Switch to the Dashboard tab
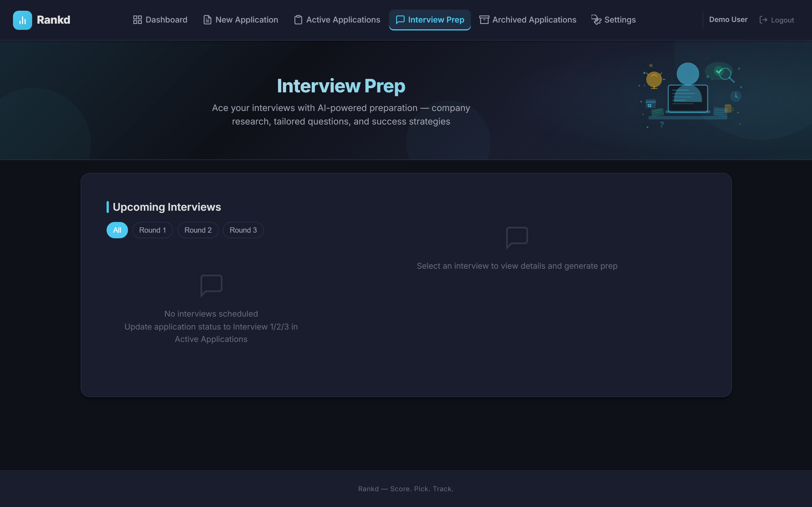The width and height of the screenshot is (812, 507). [160, 19]
